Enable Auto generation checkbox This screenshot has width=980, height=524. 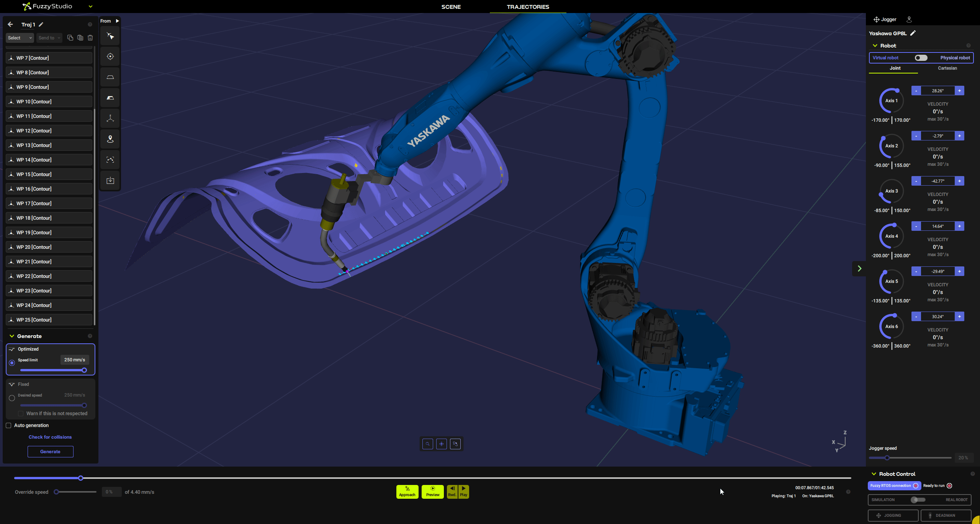8,426
